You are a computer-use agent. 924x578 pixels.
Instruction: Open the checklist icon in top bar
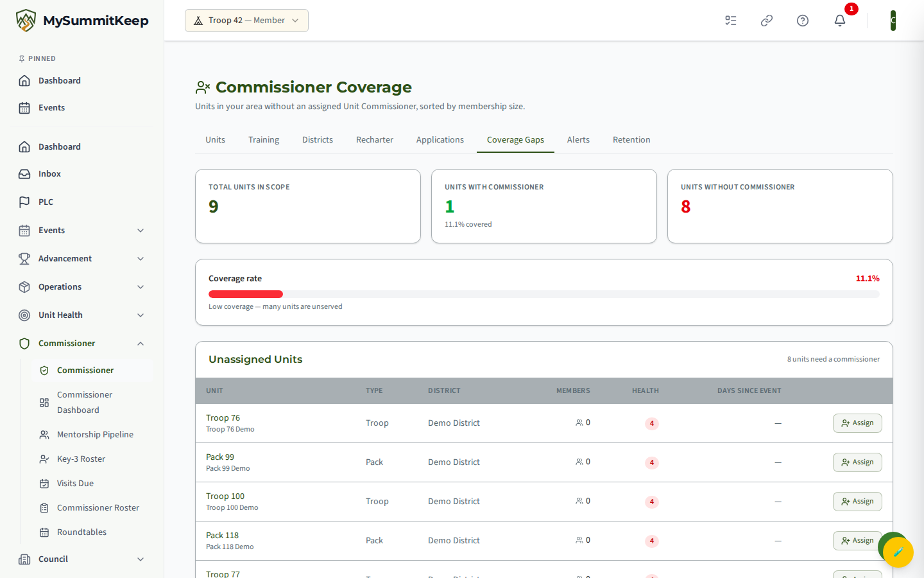[x=731, y=21]
